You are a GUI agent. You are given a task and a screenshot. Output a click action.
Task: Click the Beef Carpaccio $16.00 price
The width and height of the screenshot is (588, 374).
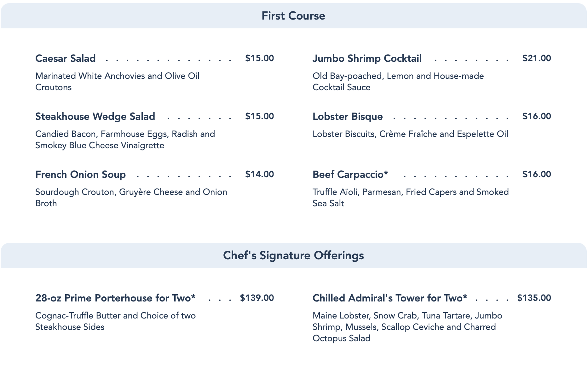537,174
